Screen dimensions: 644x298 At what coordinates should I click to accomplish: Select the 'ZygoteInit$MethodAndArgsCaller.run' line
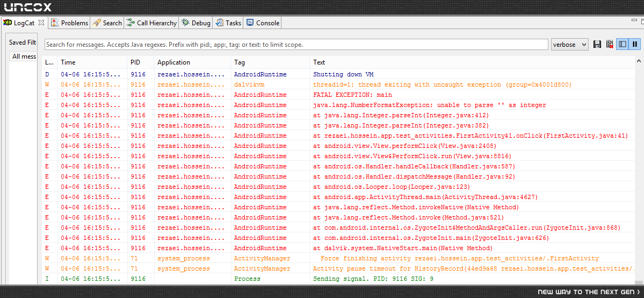coord(338,228)
